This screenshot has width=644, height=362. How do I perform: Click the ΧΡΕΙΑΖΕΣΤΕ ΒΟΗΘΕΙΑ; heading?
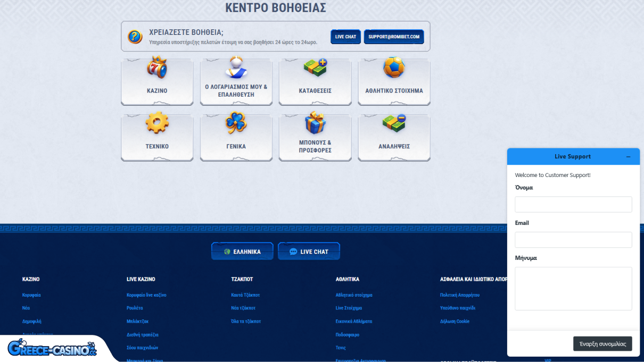coord(186,32)
